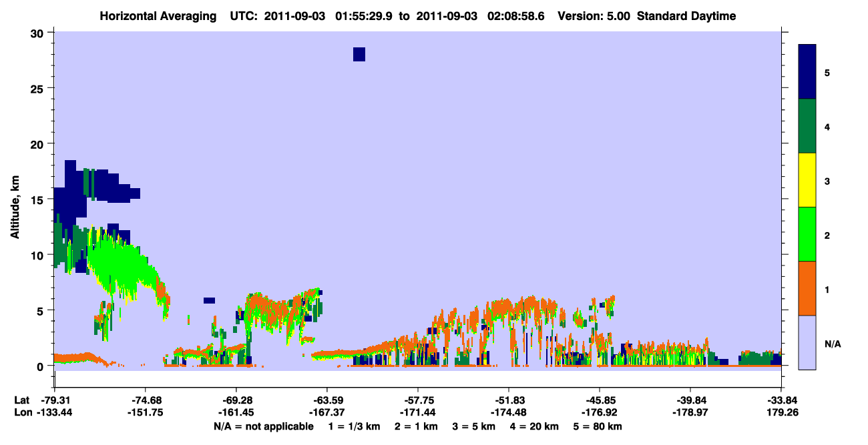Click longitude value -151.75
The image size is (868, 445).
tap(145, 412)
